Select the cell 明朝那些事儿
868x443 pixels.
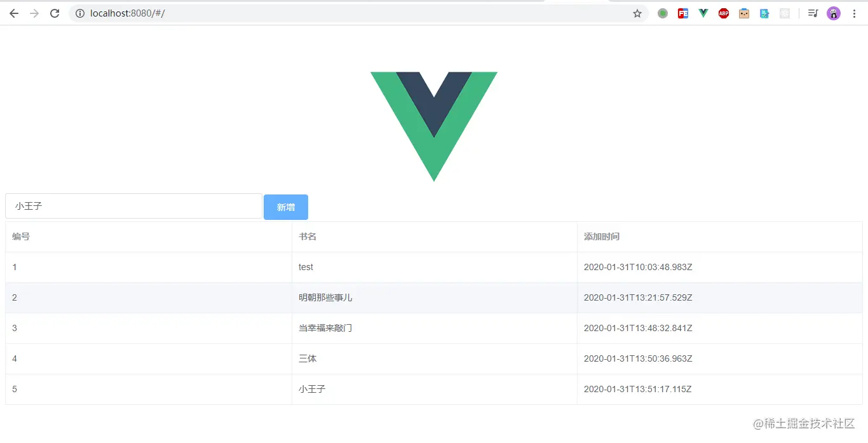coord(434,297)
